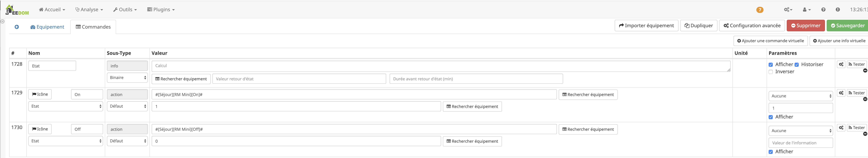Viewport: 868px width, 158px height.
Task: Click the help question mark icon
Action: (x=823, y=10)
